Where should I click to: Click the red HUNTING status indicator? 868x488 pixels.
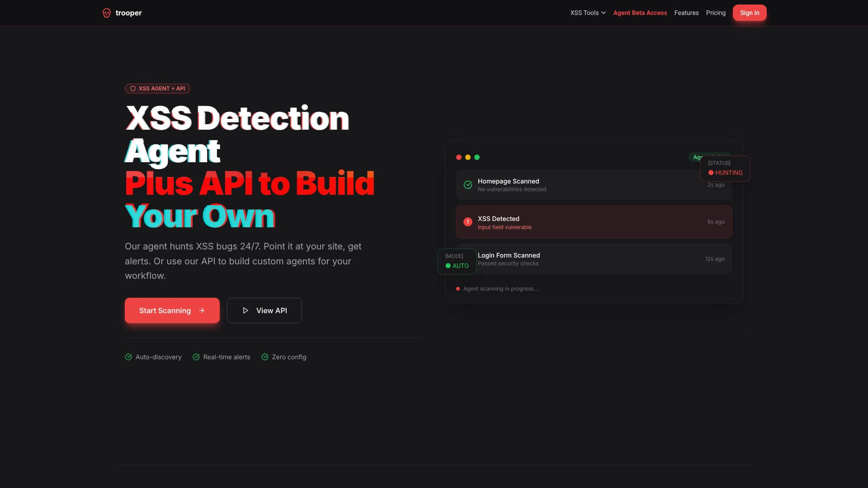725,173
